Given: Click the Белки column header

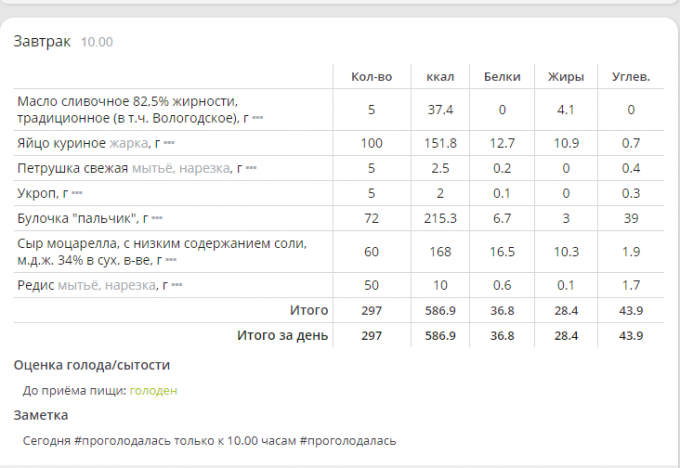Looking at the screenshot, I should coord(502,77).
